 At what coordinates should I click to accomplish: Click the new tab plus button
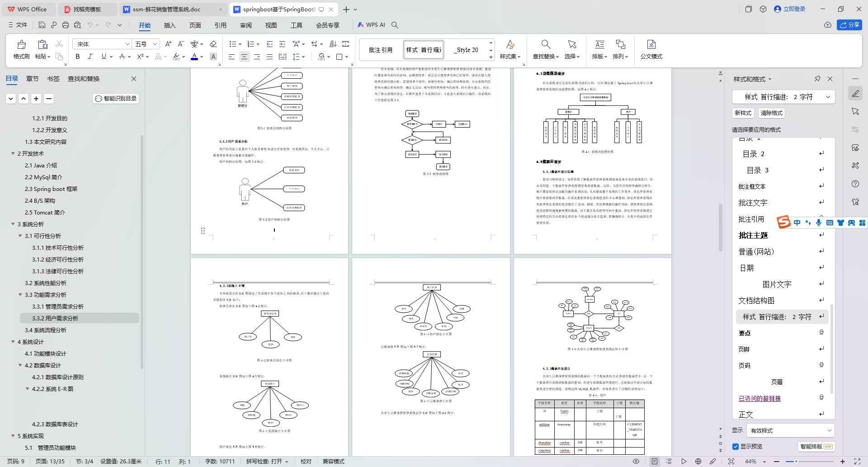[x=346, y=9]
